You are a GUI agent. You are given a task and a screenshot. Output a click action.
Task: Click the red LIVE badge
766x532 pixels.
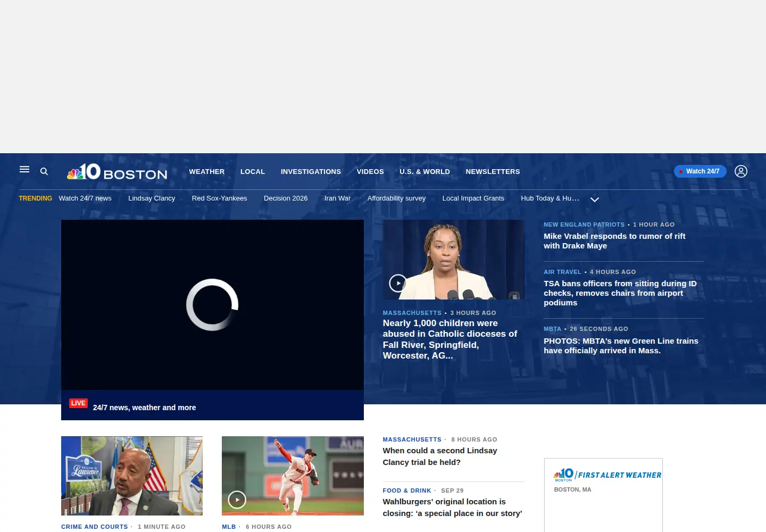[78, 403]
